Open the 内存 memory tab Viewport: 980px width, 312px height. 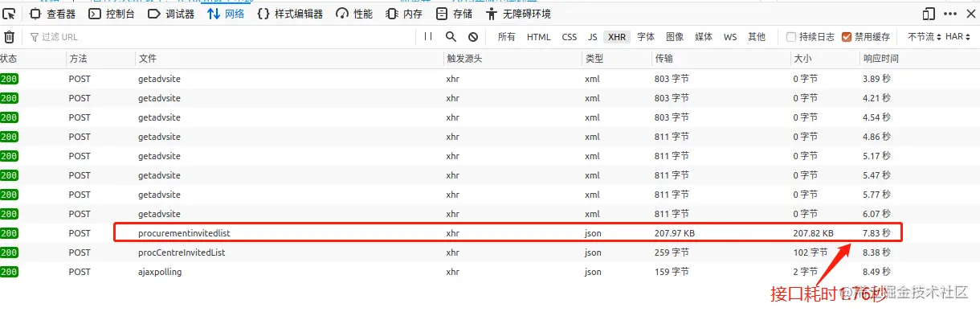(404, 14)
